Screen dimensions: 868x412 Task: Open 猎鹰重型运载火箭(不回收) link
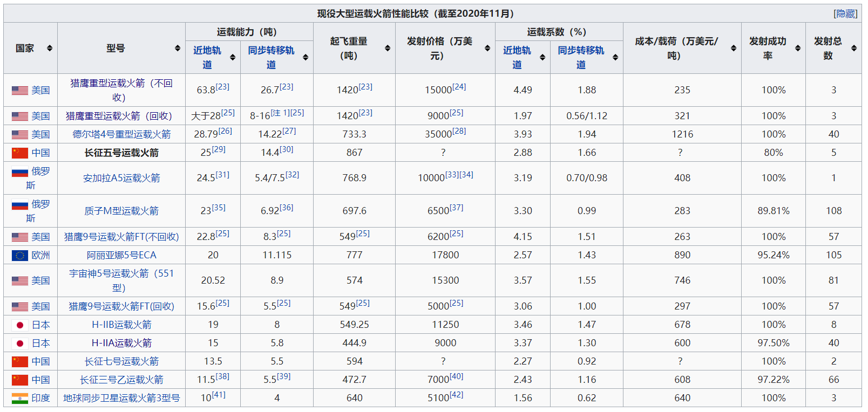(x=121, y=90)
